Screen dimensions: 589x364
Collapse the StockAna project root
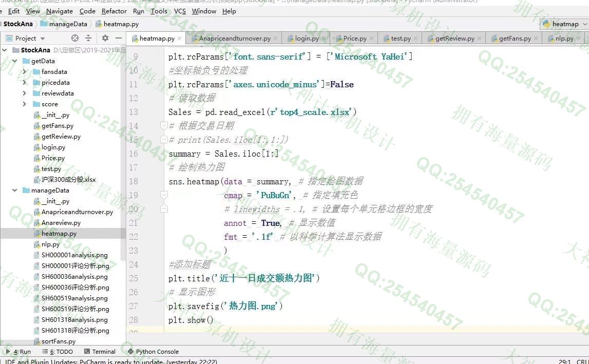point(5,50)
